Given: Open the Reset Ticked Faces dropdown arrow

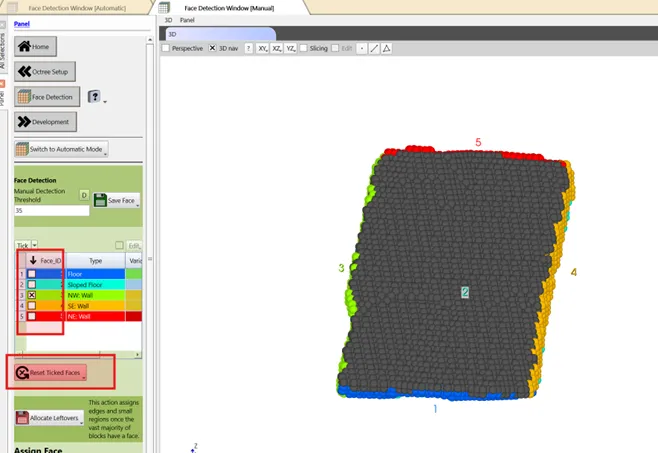Looking at the screenshot, I should [84, 372].
